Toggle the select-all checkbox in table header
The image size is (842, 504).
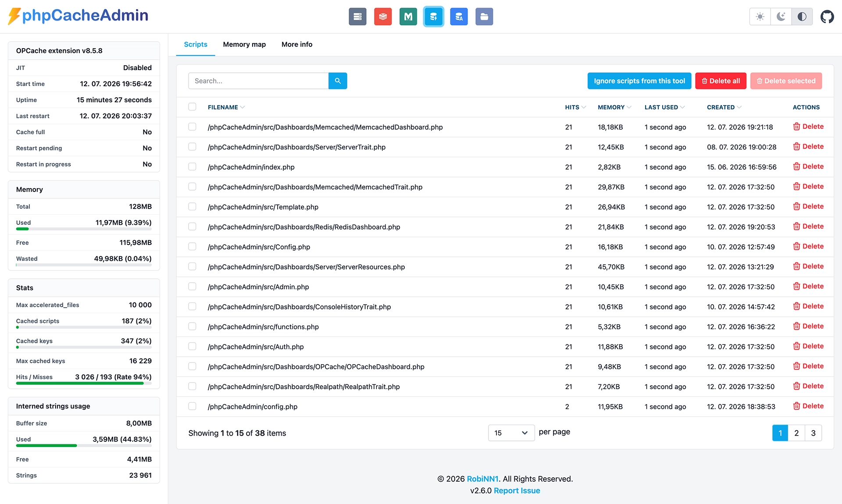point(192,106)
